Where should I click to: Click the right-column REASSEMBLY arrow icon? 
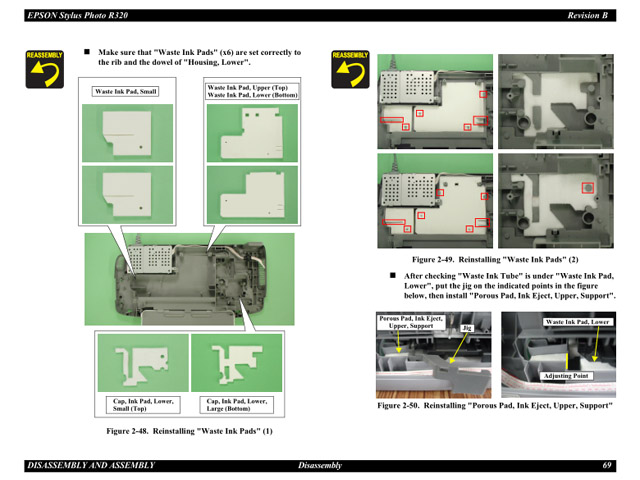coord(350,67)
